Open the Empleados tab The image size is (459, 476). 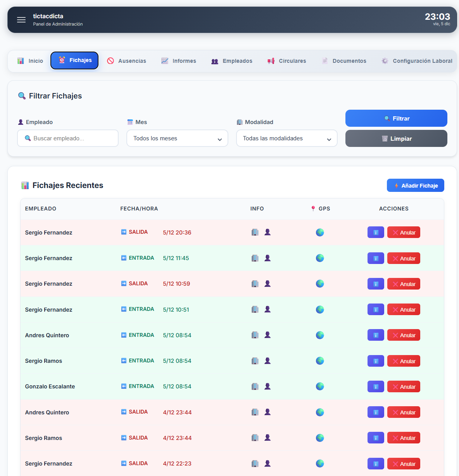pyautogui.click(x=232, y=61)
